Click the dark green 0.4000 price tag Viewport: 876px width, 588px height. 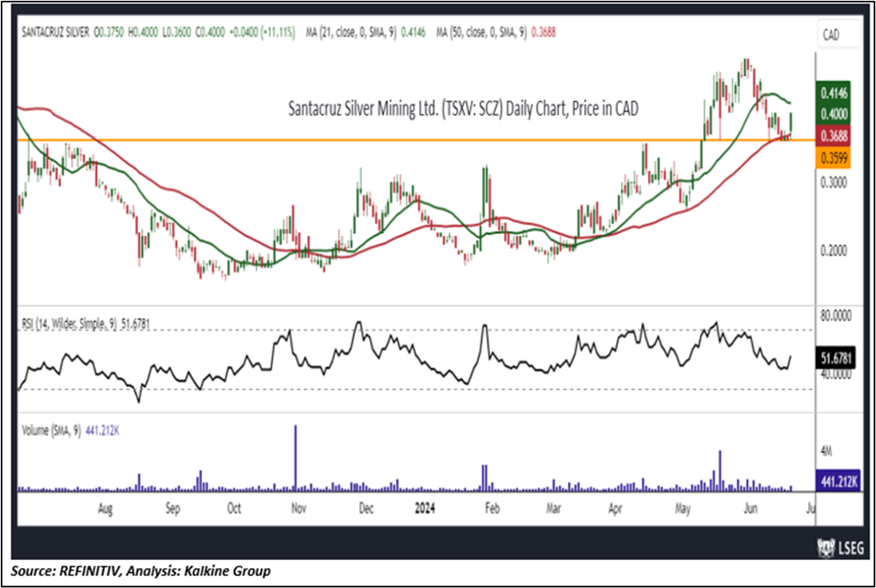[x=835, y=114]
